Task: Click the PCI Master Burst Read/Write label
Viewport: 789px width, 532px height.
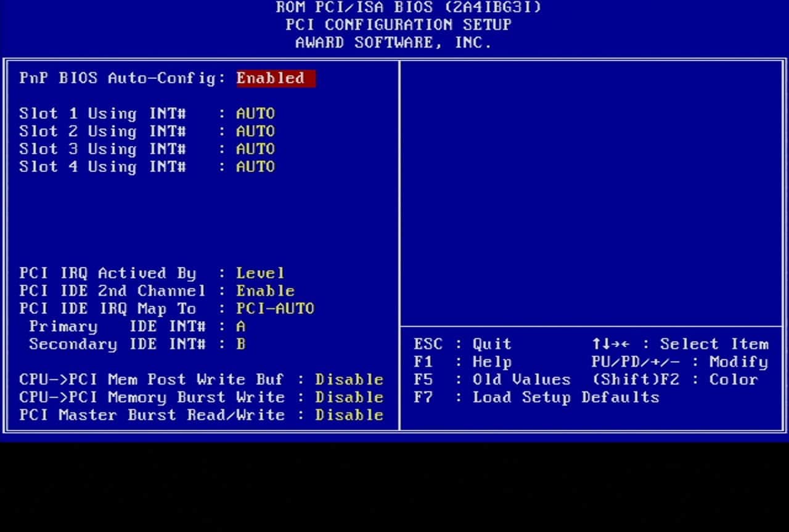Action: pos(152,415)
